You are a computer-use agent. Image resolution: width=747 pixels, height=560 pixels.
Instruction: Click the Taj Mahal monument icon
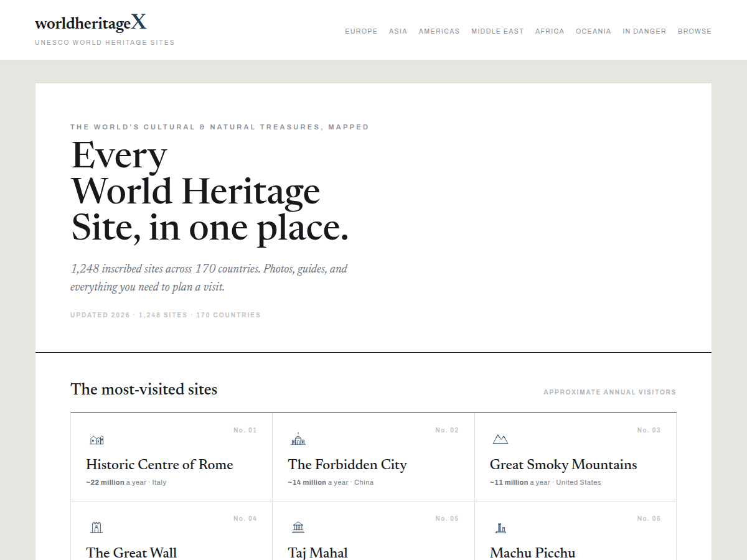(298, 528)
